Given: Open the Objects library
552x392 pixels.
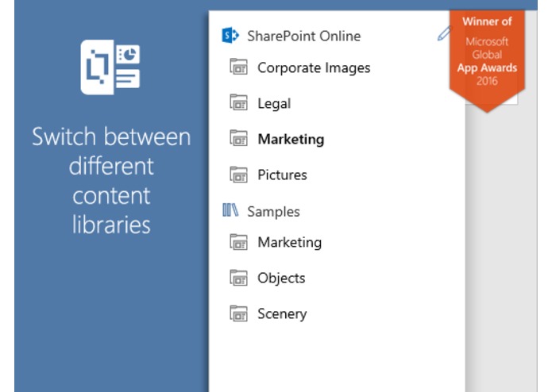Looking at the screenshot, I should [281, 278].
